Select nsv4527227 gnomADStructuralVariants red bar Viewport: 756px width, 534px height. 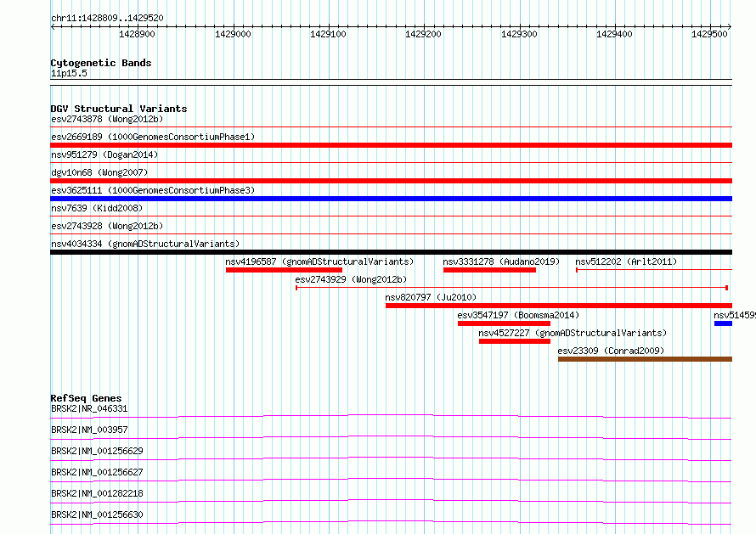[x=515, y=341]
